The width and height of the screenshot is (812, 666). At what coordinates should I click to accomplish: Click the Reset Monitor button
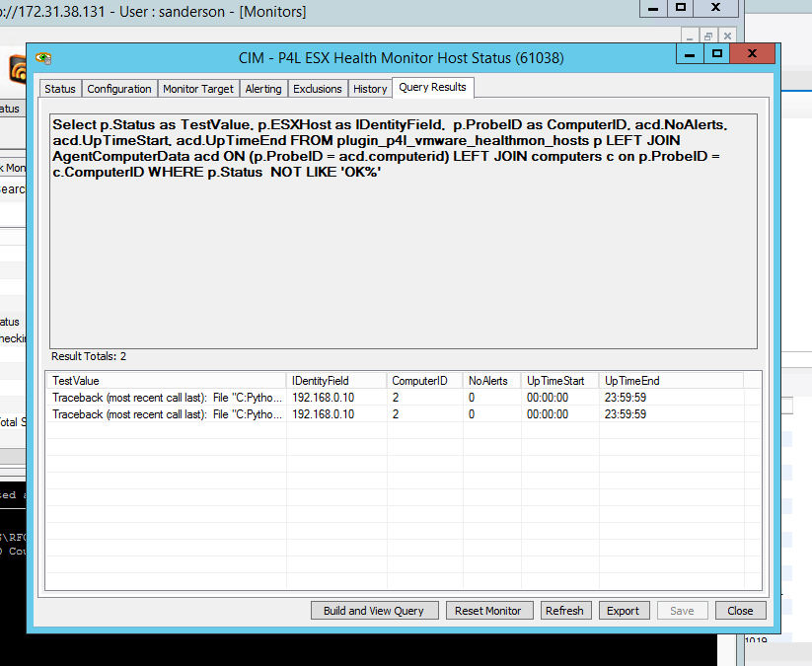pyautogui.click(x=488, y=611)
